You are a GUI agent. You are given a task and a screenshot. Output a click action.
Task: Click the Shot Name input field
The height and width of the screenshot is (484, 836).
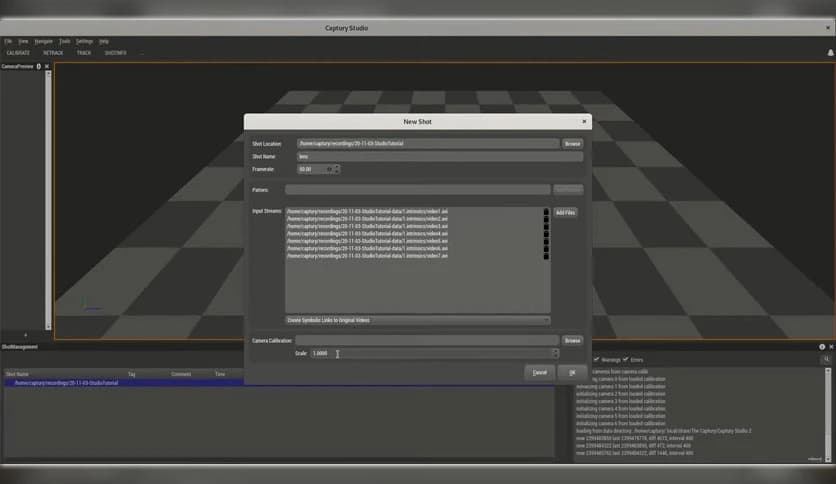(440, 156)
